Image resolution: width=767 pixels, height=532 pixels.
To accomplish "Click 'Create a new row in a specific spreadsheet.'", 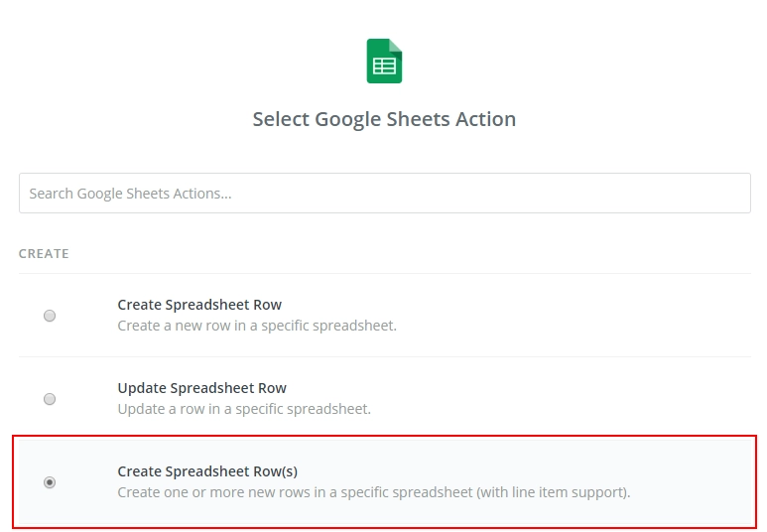I will point(257,326).
